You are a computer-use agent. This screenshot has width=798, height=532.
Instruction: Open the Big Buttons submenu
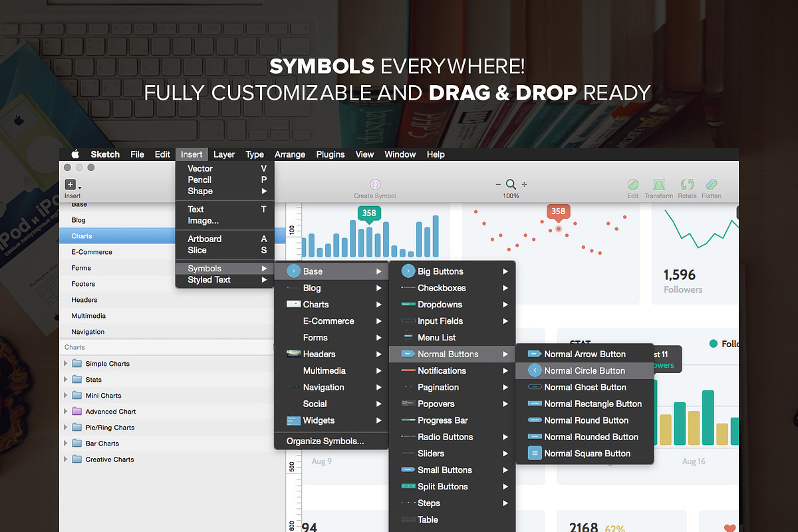452,271
